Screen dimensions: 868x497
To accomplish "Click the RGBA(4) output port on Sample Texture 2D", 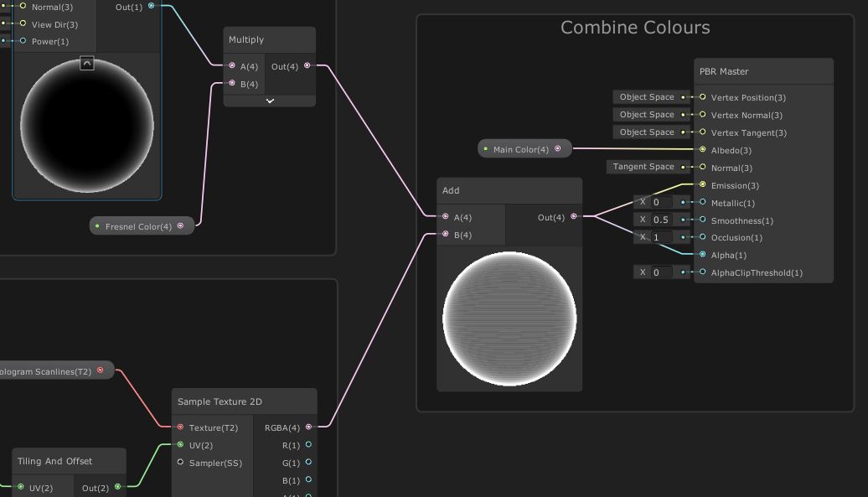I will pos(310,427).
